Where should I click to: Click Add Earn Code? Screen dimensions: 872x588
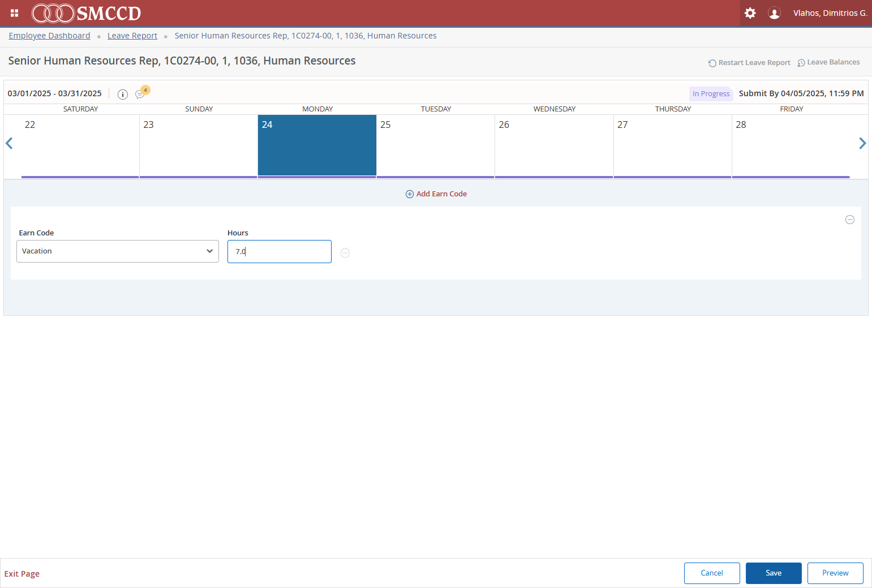[436, 194]
